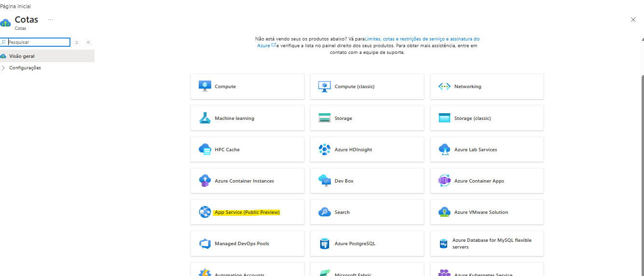Click the Azure Container Instances icon
The width and height of the screenshot is (644, 276).
(x=205, y=181)
